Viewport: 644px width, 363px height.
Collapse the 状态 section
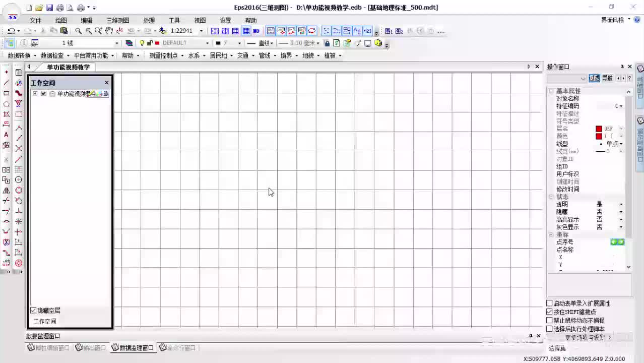[551, 197]
